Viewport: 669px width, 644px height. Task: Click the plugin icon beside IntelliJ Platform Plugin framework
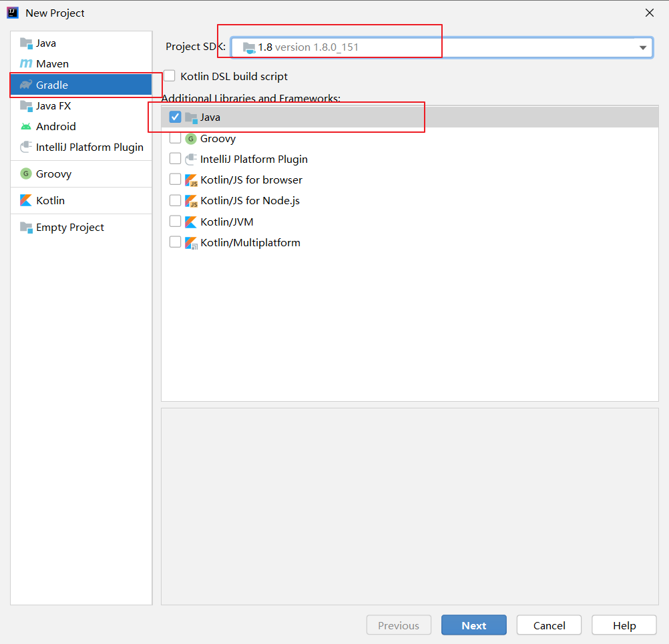click(x=191, y=159)
